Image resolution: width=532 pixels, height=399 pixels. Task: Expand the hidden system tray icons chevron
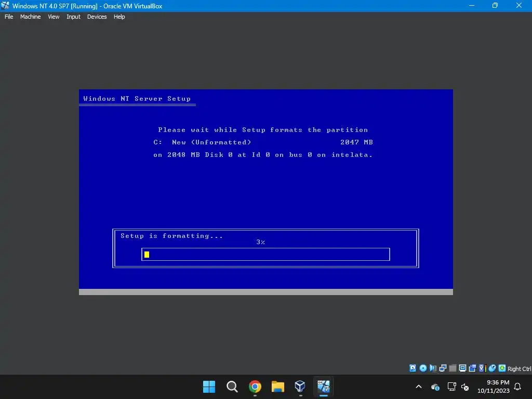pos(419,387)
